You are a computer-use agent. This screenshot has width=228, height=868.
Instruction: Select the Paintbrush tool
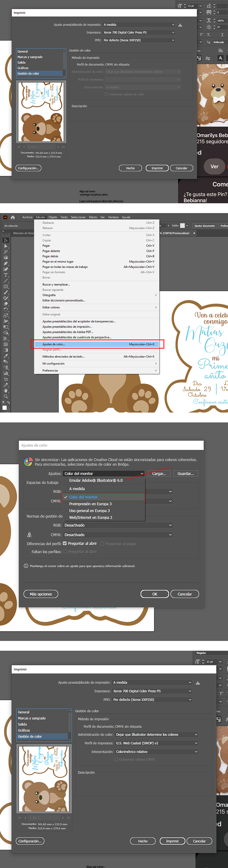coord(6,292)
